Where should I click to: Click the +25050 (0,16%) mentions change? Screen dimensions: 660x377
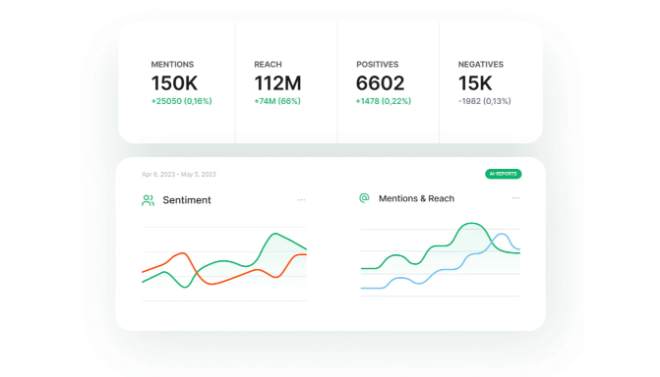click(181, 101)
